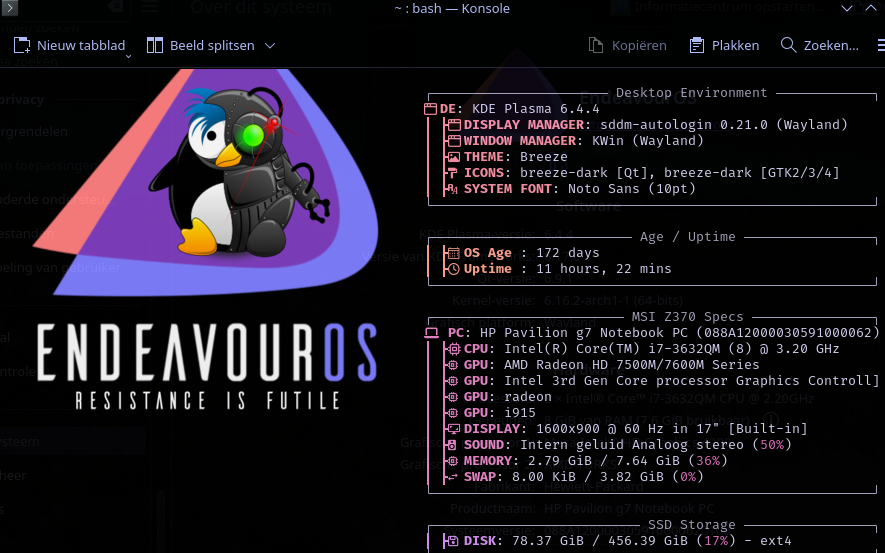Screen dimensions: 885x553
Task: Click the THEME picture icon in terminal
Action: (x=454, y=157)
